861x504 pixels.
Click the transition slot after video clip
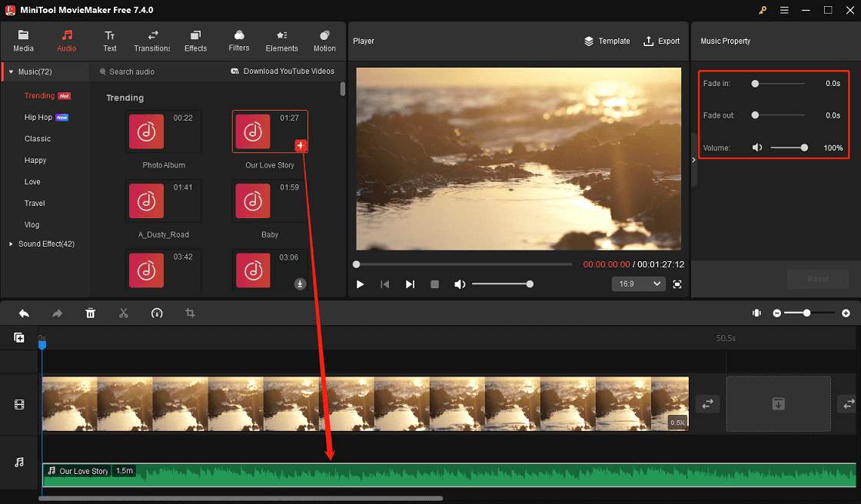(708, 404)
